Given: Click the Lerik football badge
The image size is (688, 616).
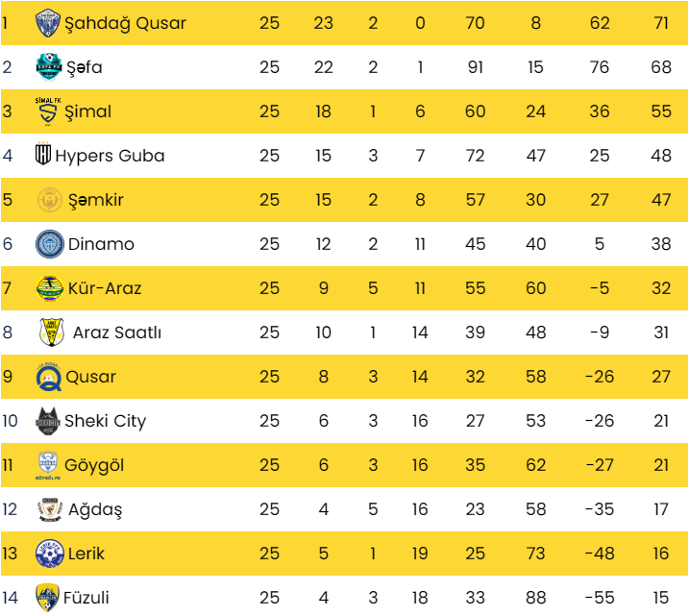Looking at the screenshot, I should [x=50, y=554].
